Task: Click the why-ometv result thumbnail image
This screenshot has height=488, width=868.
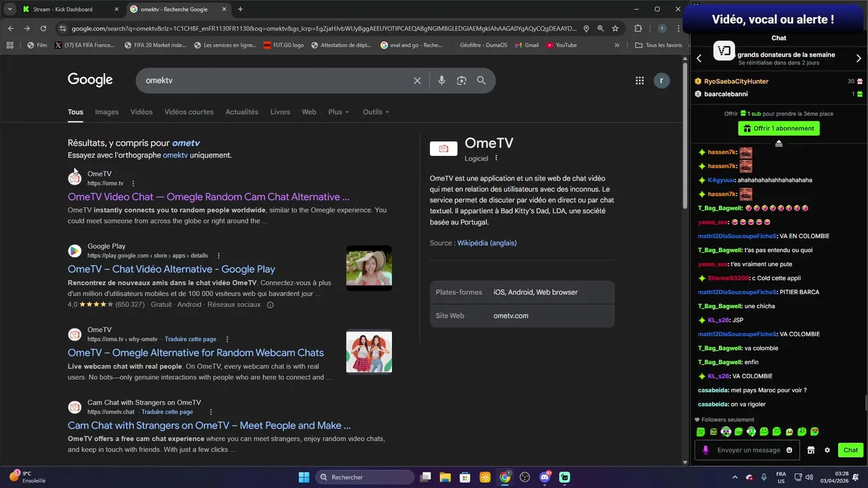Action: pos(369,352)
